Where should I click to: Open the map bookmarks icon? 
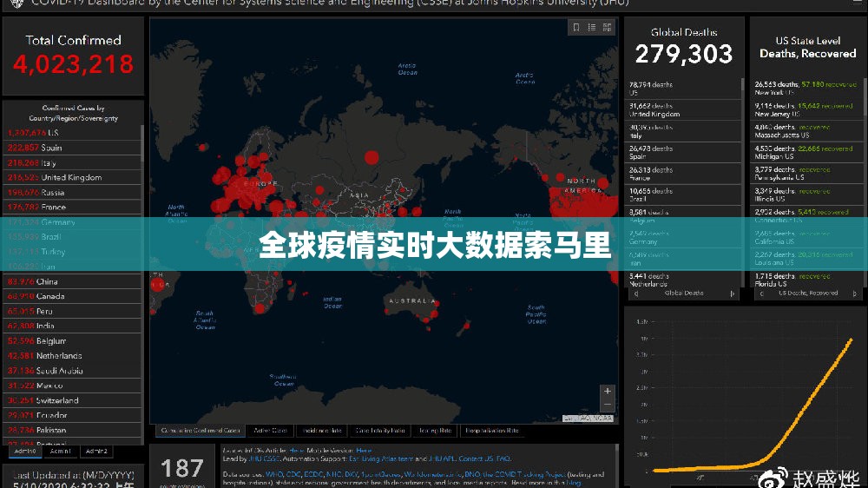click(x=576, y=27)
